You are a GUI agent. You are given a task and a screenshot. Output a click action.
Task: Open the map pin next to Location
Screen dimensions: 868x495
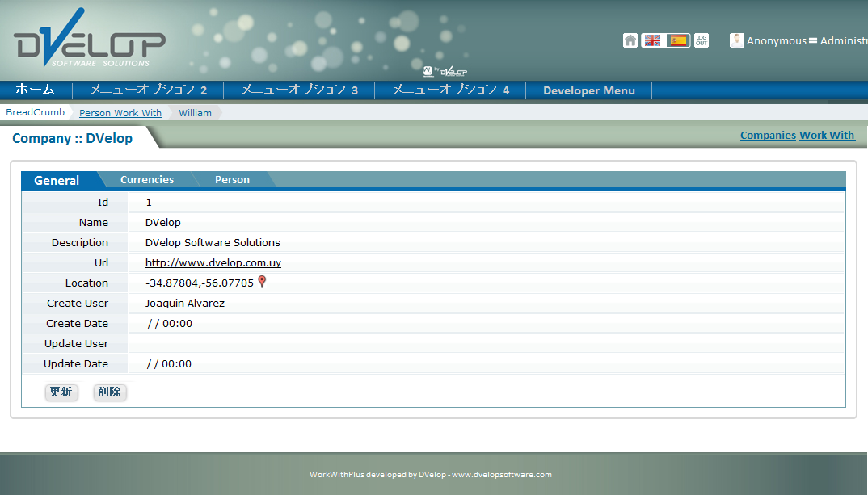[x=262, y=282]
